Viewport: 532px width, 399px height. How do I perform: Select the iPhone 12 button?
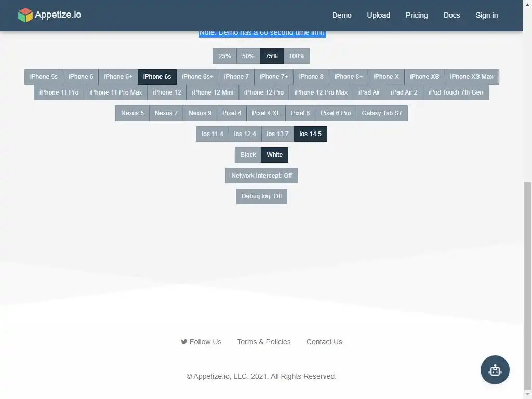(167, 92)
